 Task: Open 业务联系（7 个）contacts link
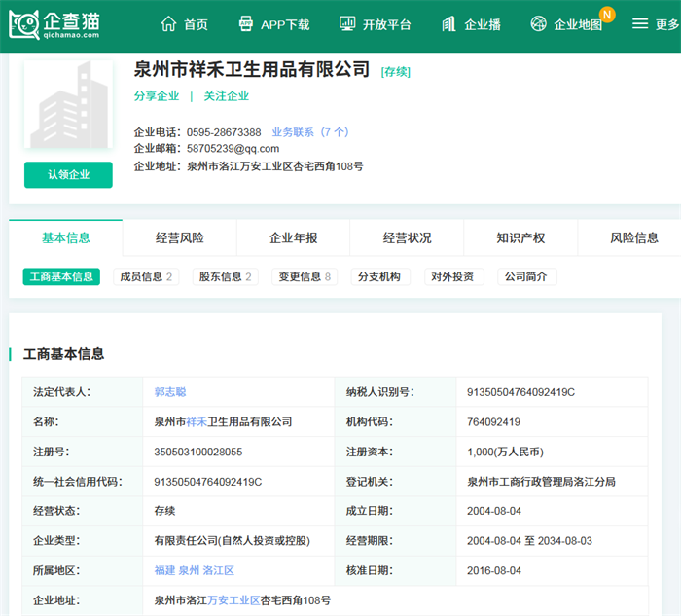tap(310, 132)
